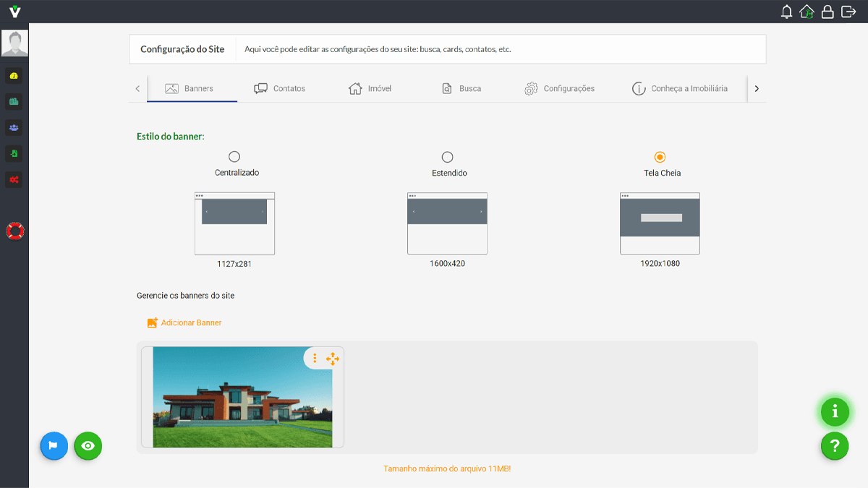Select the Estendido banner style
Image resolution: width=868 pixels, height=488 pixels.
point(447,155)
